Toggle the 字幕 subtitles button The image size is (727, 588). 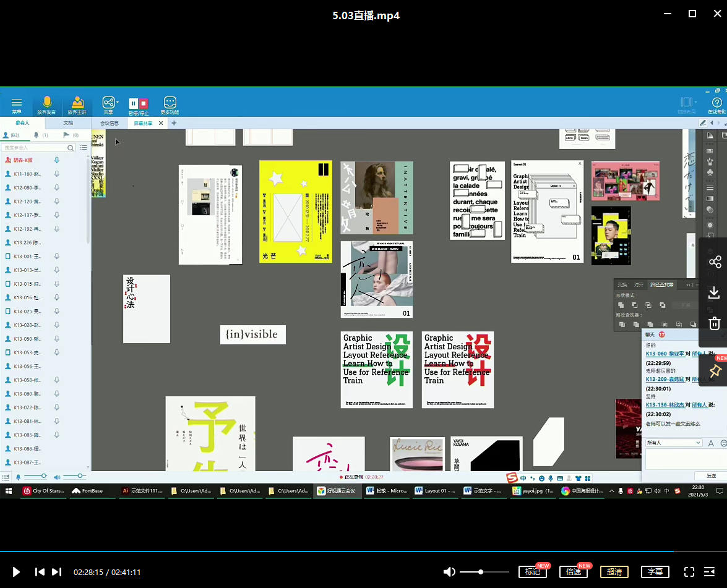pyautogui.click(x=655, y=572)
